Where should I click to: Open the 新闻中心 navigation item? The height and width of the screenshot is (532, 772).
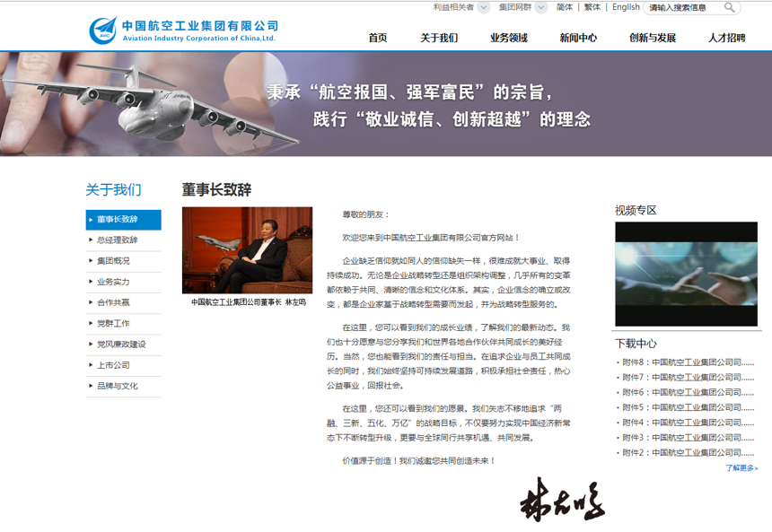point(578,38)
